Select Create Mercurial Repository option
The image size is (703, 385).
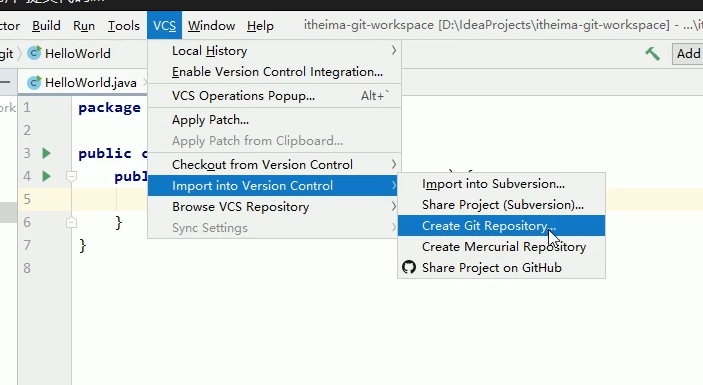501,247
